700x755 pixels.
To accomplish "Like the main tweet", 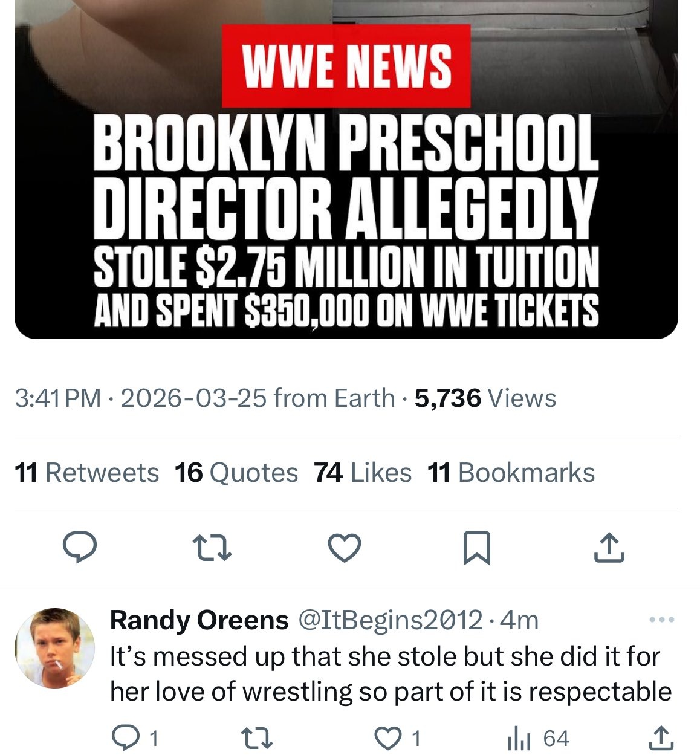I will pos(344,548).
